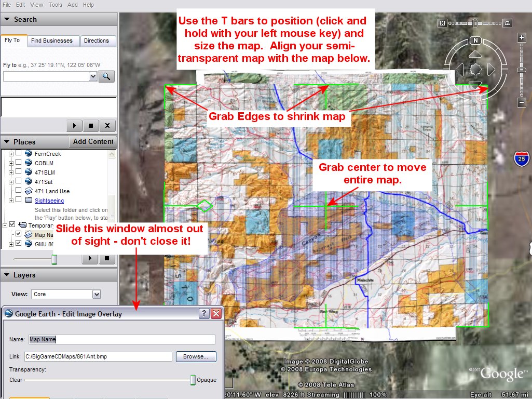532x399 pixels.
Task: Uncheck the GMU item checkbox
Action: (x=19, y=243)
